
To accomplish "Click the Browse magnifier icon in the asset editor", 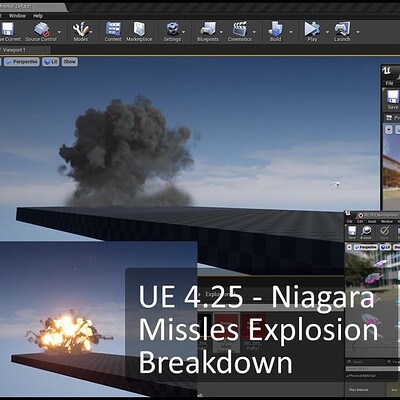I will 366,232.
